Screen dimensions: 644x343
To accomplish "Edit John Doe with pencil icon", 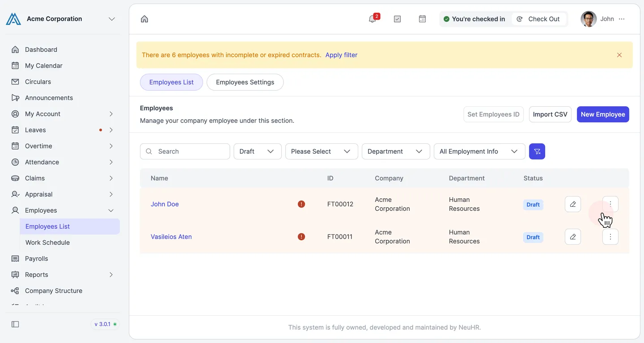I will point(573,204).
